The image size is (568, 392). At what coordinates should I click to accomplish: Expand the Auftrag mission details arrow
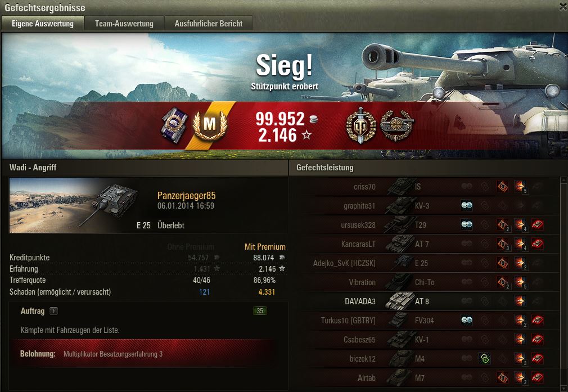pyautogui.click(x=53, y=311)
